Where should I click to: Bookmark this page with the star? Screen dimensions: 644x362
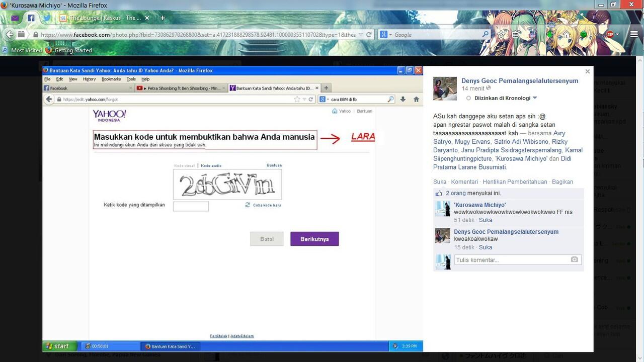502,35
